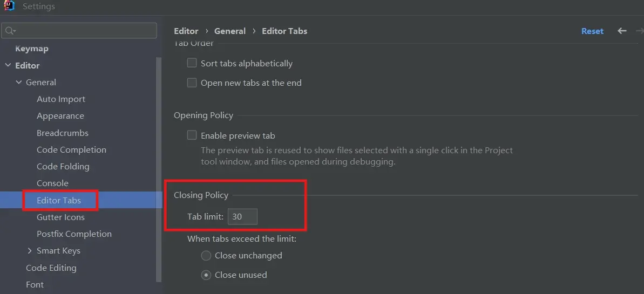Enable preview tab checkbox

click(192, 135)
